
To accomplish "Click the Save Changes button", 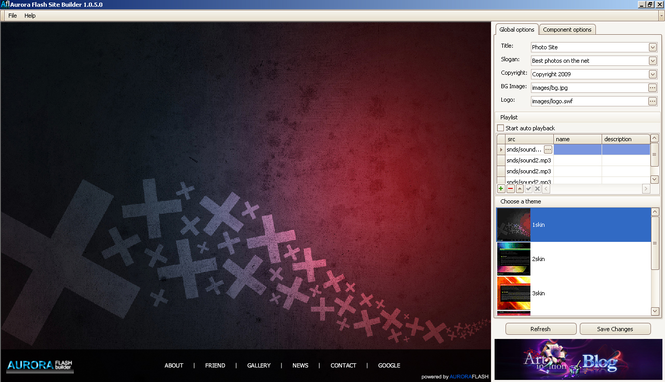I will coord(615,329).
